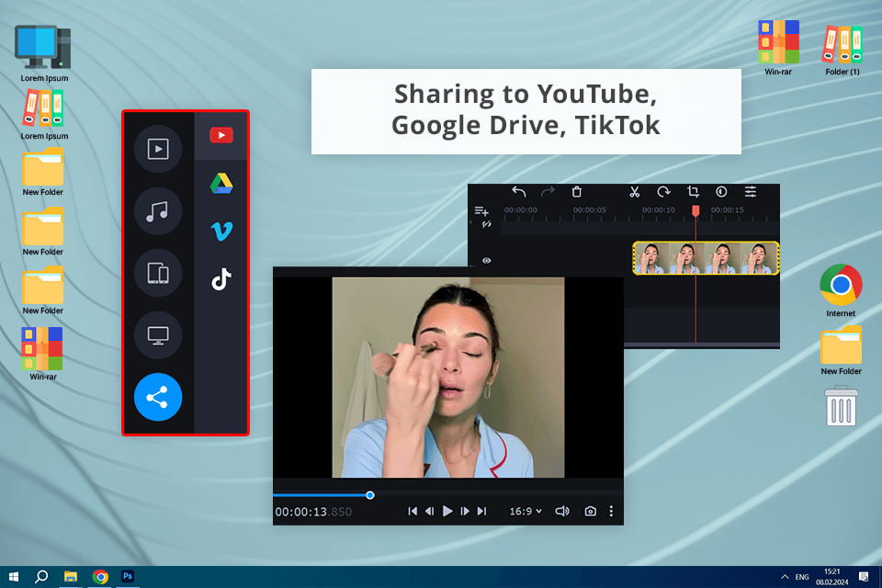Click the red playhead marker on timeline
This screenshot has width=882, height=588.
pyautogui.click(x=695, y=210)
